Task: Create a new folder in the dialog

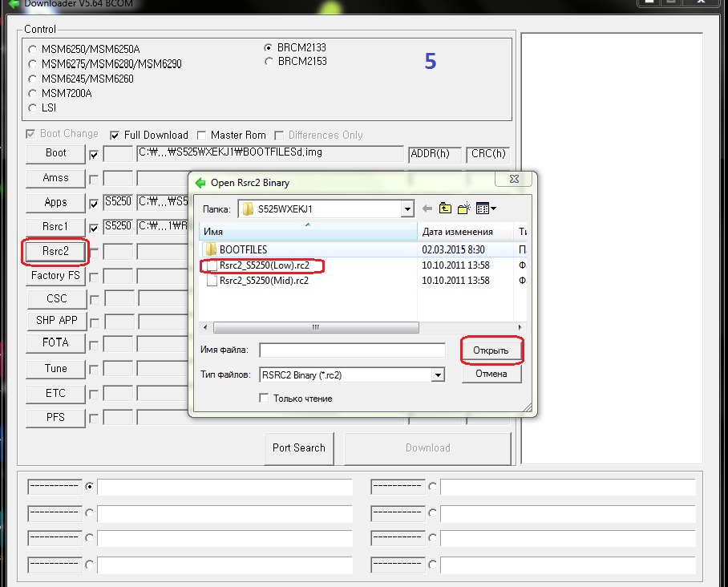Action: [x=464, y=209]
